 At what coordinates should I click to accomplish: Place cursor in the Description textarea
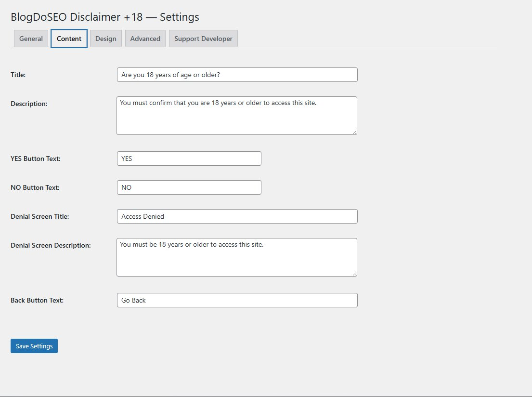(x=237, y=115)
